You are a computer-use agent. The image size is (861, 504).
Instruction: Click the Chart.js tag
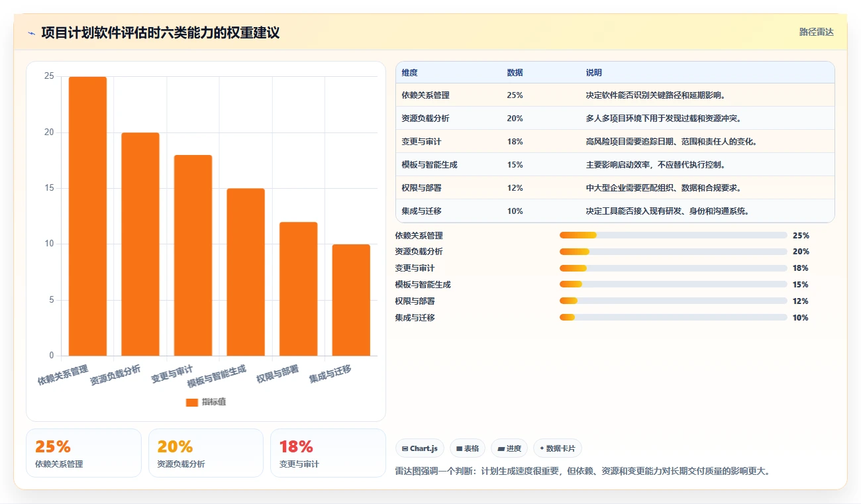coord(420,448)
